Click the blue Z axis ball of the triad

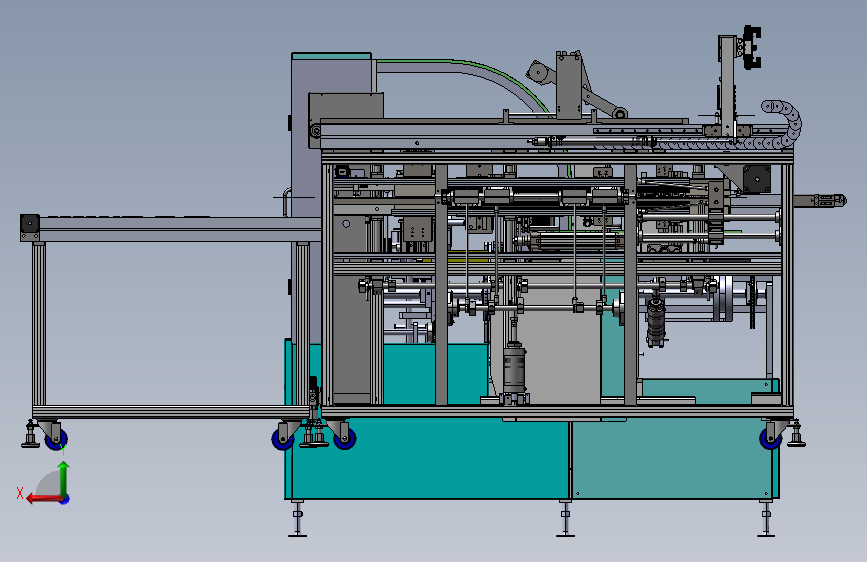(65, 499)
